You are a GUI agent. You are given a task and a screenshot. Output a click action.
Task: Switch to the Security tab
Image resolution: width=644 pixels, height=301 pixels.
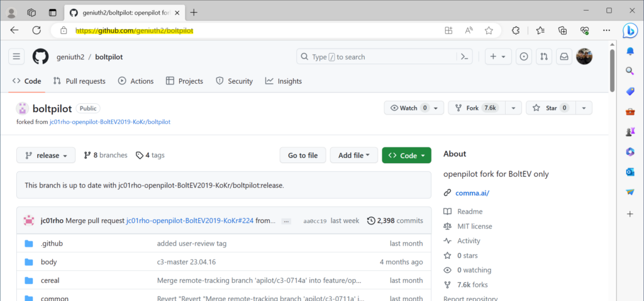tap(235, 81)
